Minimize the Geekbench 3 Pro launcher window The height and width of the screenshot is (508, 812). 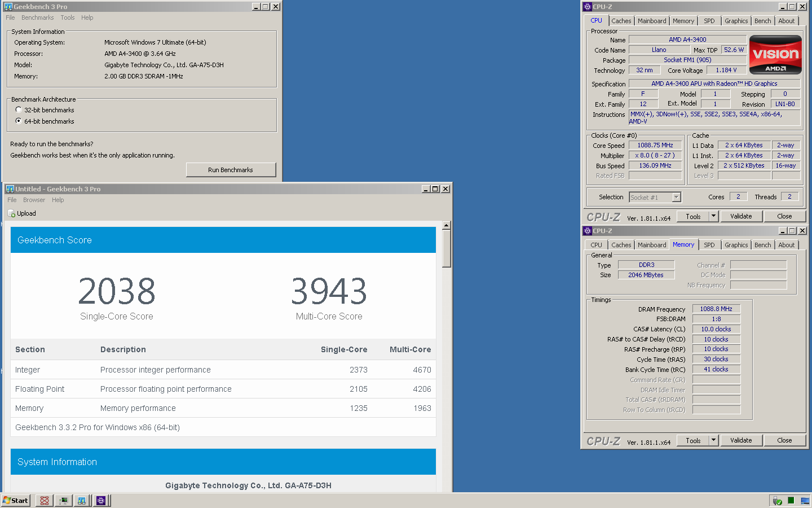click(x=256, y=7)
